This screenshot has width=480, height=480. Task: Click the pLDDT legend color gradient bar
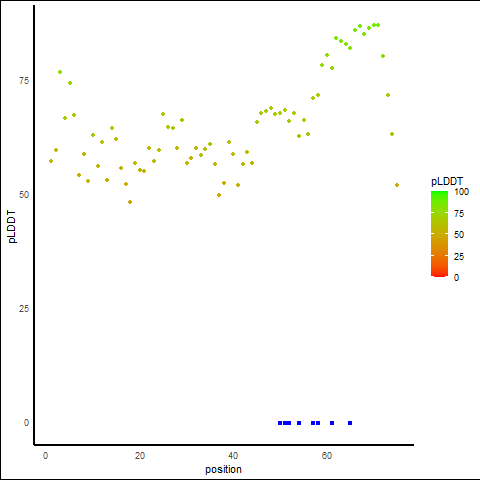coord(439,234)
